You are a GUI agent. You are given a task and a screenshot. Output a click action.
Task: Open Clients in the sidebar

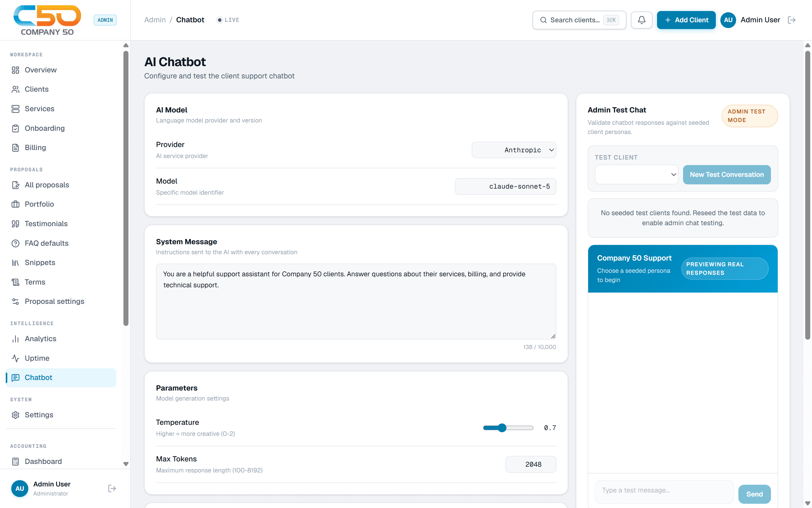(x=61, y=89)
